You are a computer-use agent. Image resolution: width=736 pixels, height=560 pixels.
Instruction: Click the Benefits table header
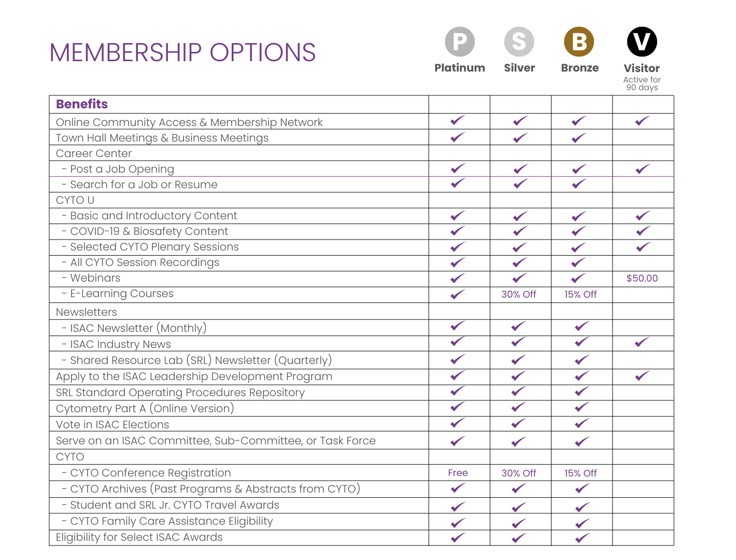click(82, 104)
